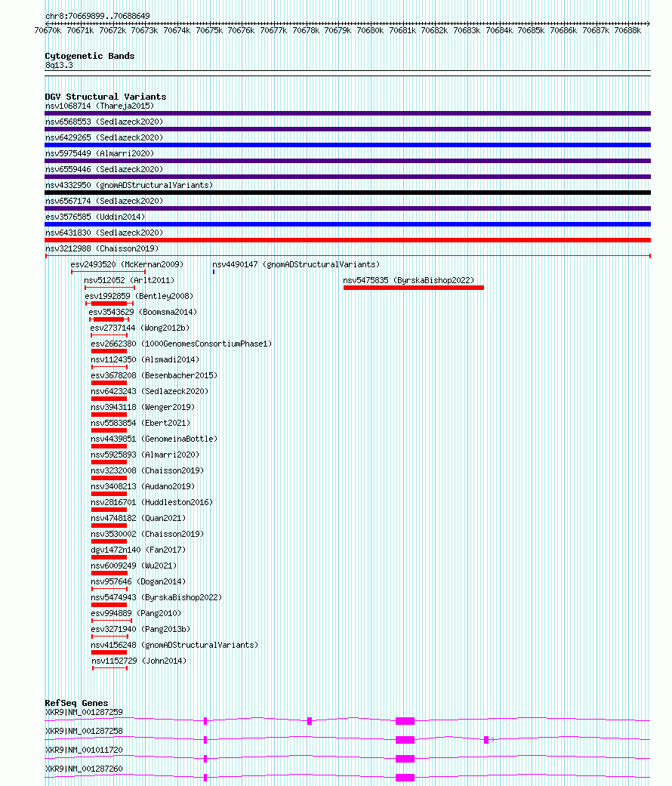Click nsv4439851 (GenomeinaBottle) label

(x=154, y=439)
